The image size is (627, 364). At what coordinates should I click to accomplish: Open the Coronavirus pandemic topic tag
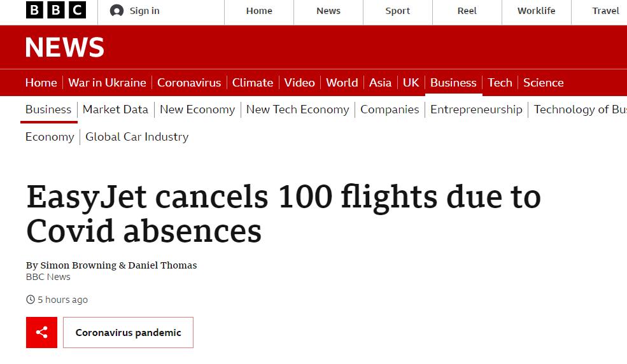click(x=128, y=332)
